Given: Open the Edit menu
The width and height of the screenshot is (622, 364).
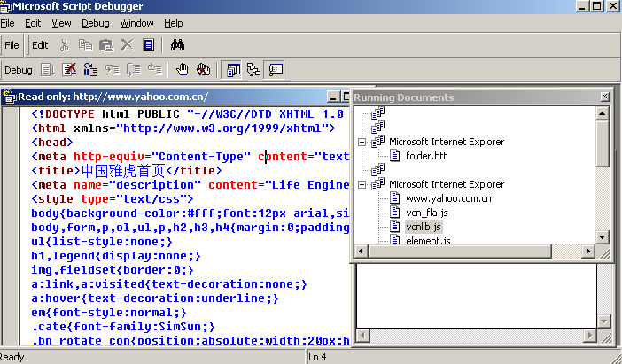Looking at the screenshot, I should click(x=33, y=23).
